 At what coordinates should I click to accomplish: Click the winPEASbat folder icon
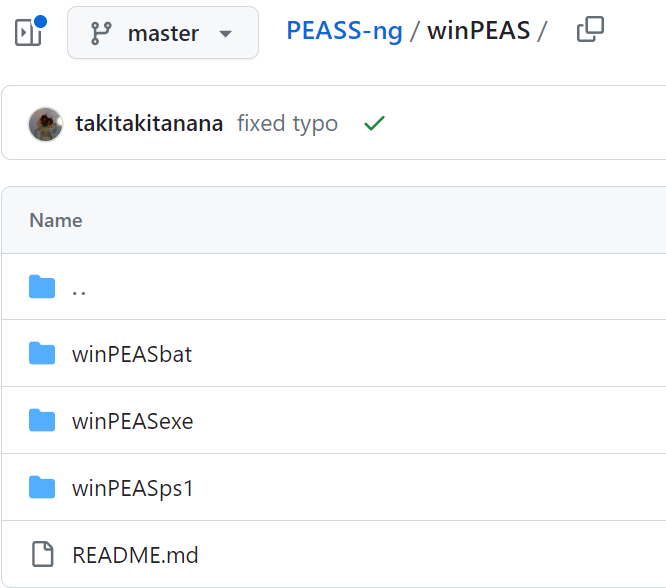pos(42,354)
